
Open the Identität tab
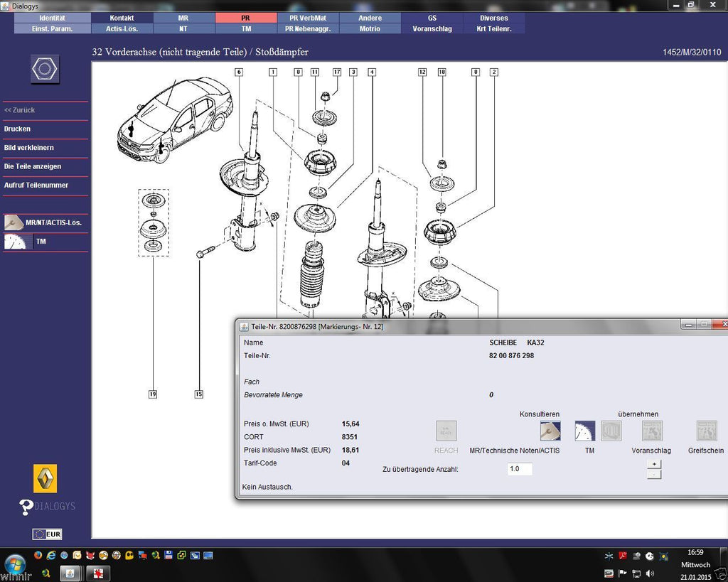tap(53, 18)
